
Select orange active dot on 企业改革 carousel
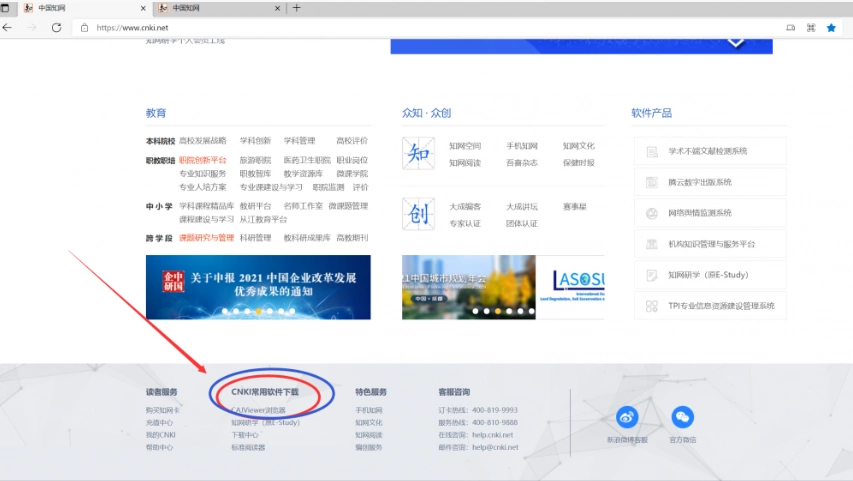click(259, 311)
